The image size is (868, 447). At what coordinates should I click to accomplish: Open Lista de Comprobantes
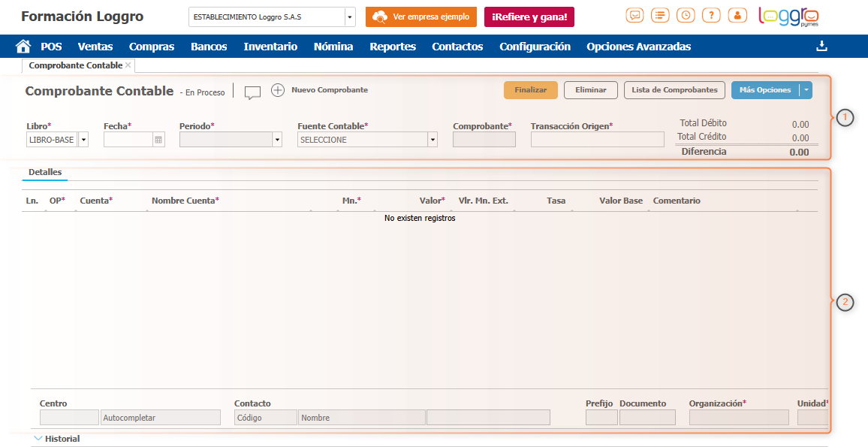(674, 89)
